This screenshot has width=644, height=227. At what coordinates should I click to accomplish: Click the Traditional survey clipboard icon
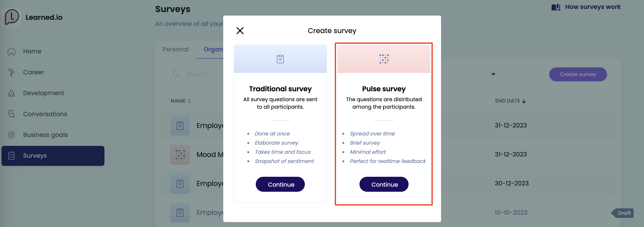[280, 59]
